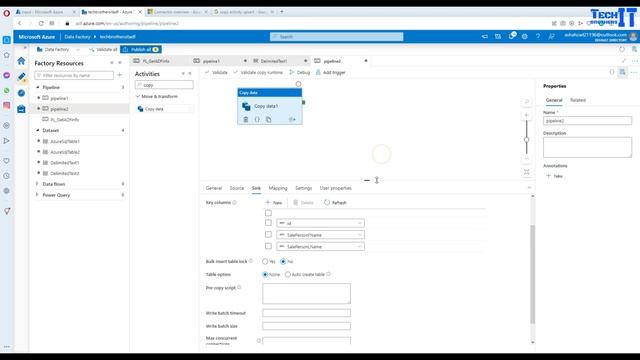Open pipeline1 in Factory Resources tree
The height and width of the screenshot is (360, 640).
pyautogui.click(x=59, y=98)
